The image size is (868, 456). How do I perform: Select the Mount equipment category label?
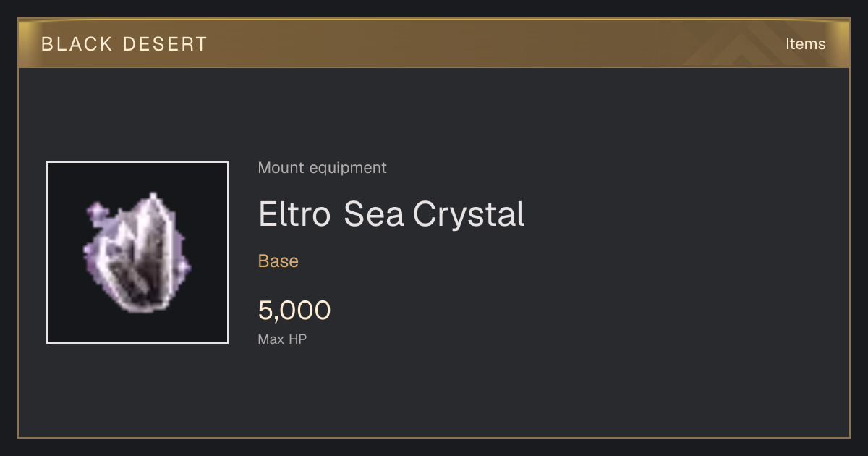pos(322,168)
